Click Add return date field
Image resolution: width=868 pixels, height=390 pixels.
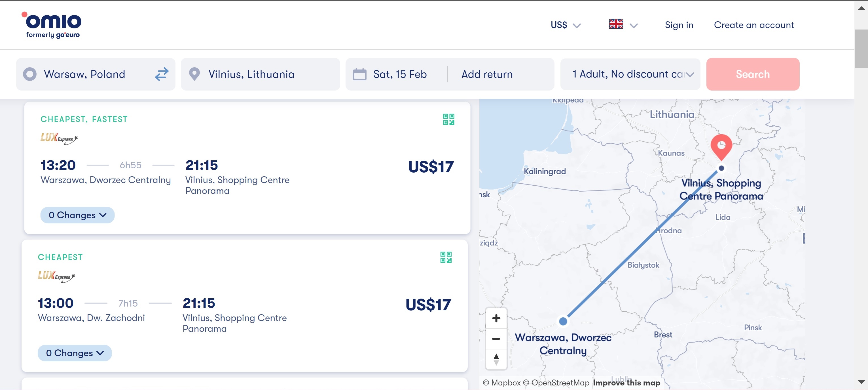click(487, 74)
